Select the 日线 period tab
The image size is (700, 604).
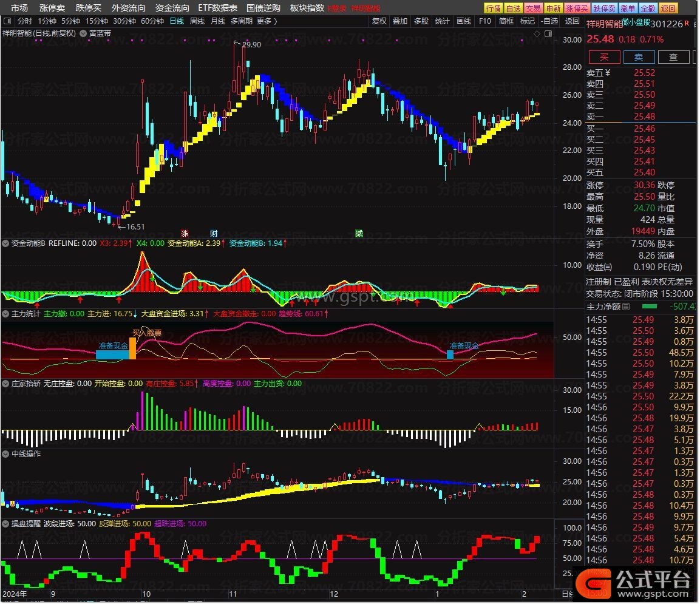[177, 21]
